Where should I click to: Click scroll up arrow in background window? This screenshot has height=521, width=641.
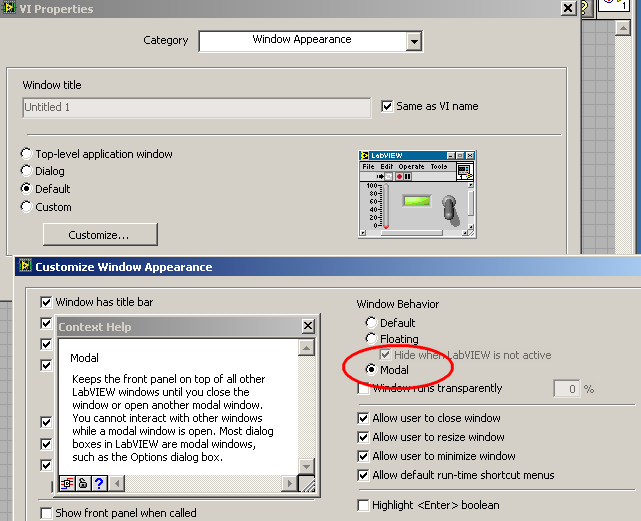(623, 28)
